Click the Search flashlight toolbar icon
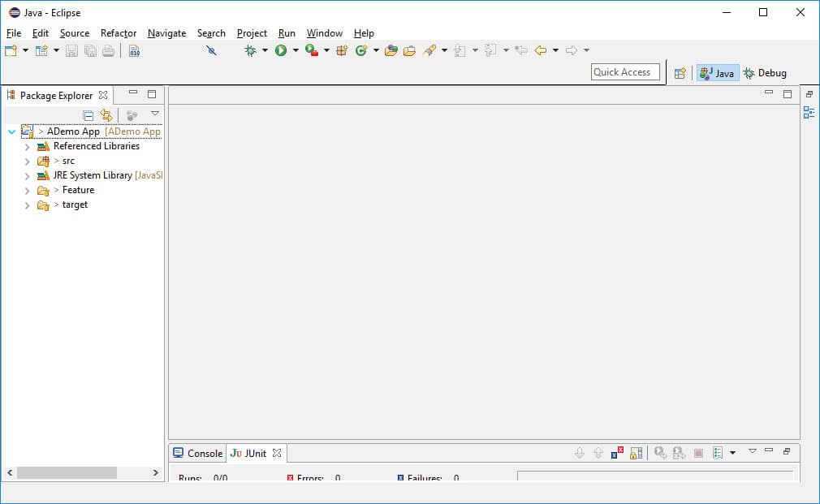 (429, 50)
